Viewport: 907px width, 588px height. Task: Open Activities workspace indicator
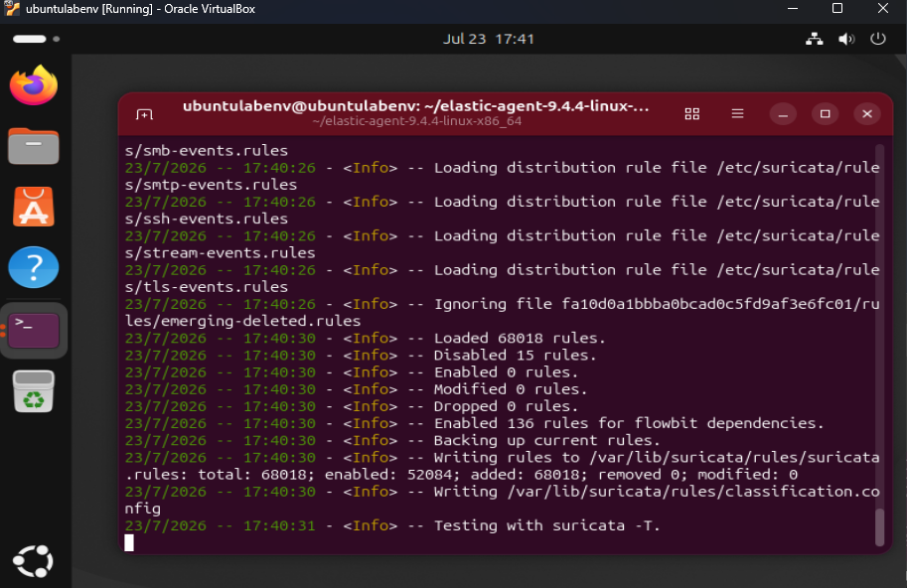36,39
